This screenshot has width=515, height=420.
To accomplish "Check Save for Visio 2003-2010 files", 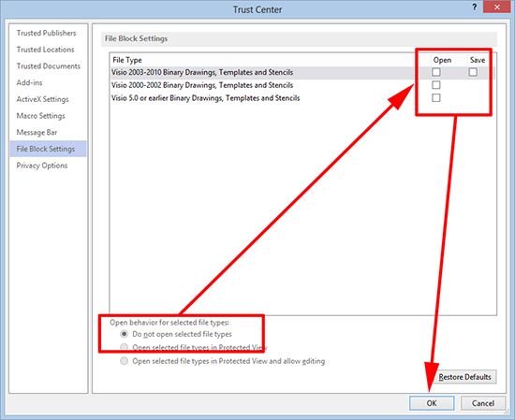I will tap(473, 72).
